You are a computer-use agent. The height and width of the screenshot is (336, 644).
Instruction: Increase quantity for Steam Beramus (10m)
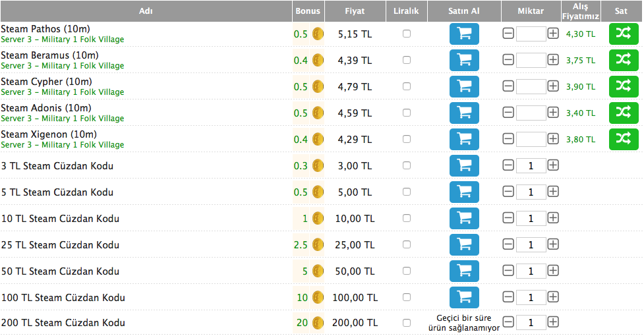[x=553, y=60]
